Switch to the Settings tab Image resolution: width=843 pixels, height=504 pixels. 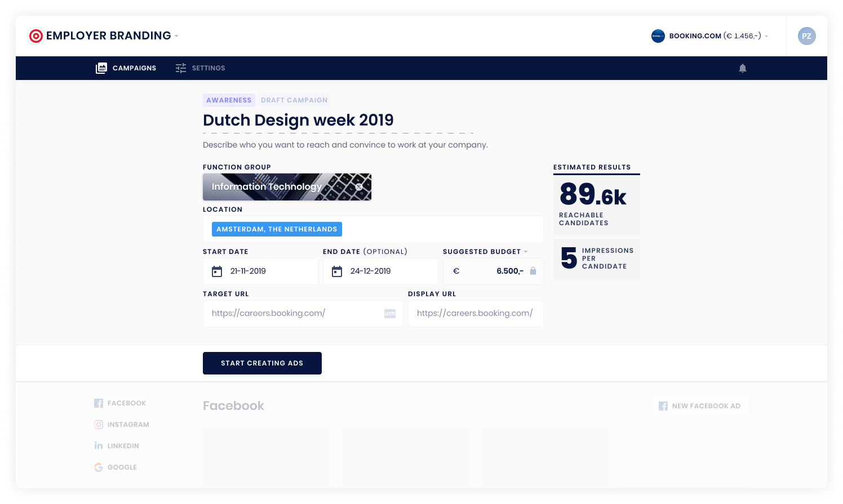[200, 68]
